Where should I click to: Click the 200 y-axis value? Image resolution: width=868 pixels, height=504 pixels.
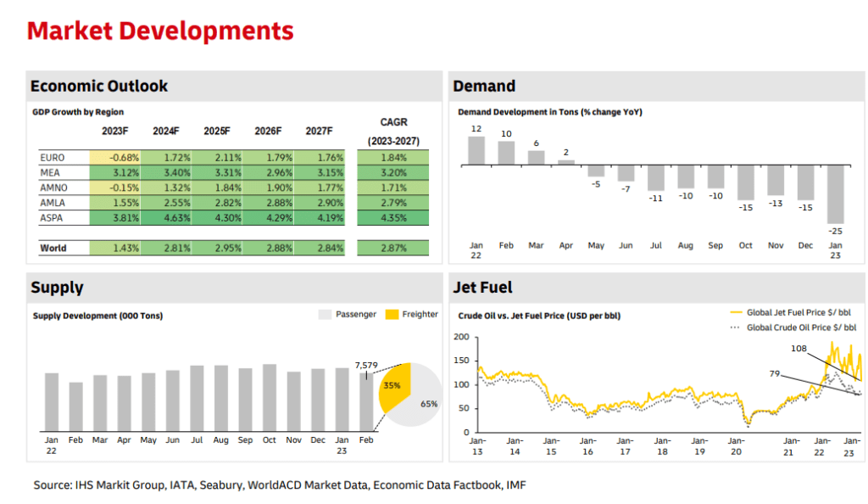pos(461,337)
